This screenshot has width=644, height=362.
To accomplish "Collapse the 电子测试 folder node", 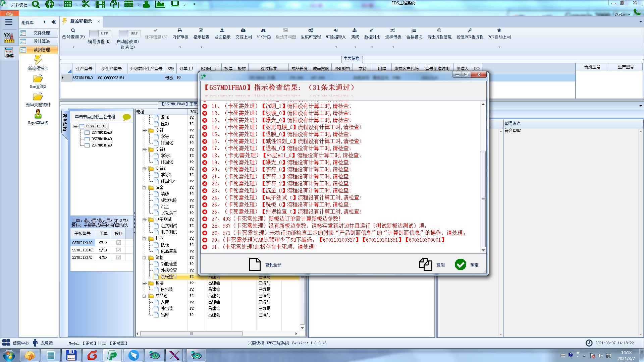I will (144, 220).
